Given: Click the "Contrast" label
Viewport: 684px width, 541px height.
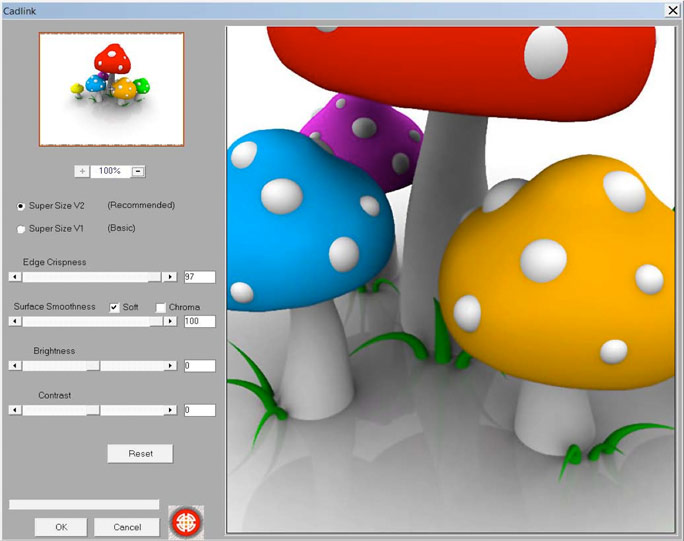Looking at the screenshot, I should coord(55,396).
